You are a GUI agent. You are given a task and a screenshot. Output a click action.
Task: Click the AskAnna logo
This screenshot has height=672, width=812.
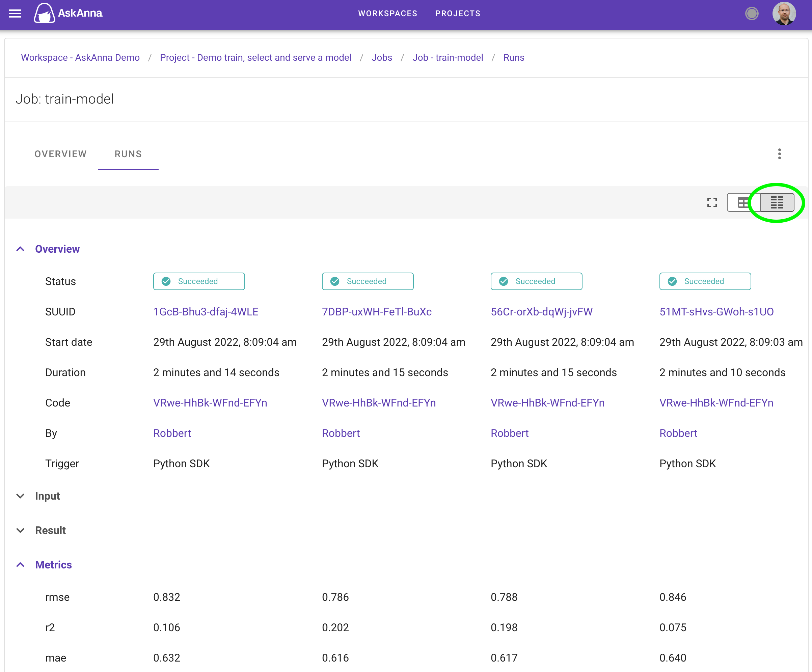pyautogui.click(x=68, y=13)
